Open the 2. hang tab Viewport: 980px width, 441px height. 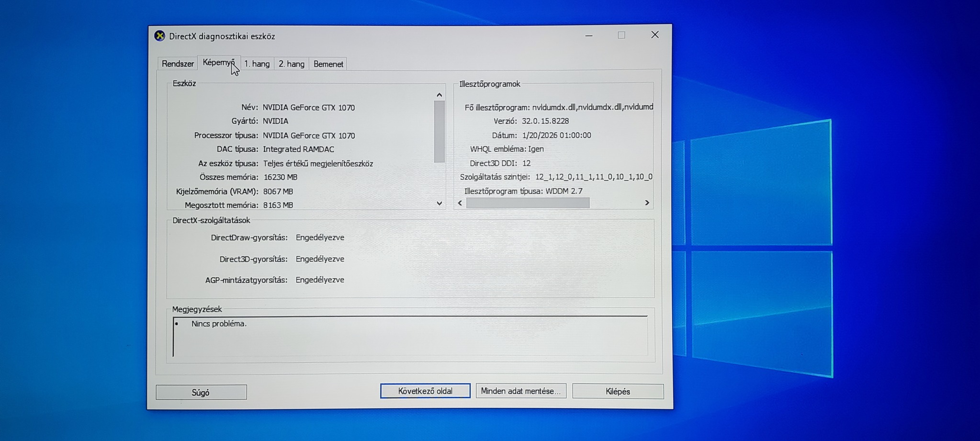[292, 64]
